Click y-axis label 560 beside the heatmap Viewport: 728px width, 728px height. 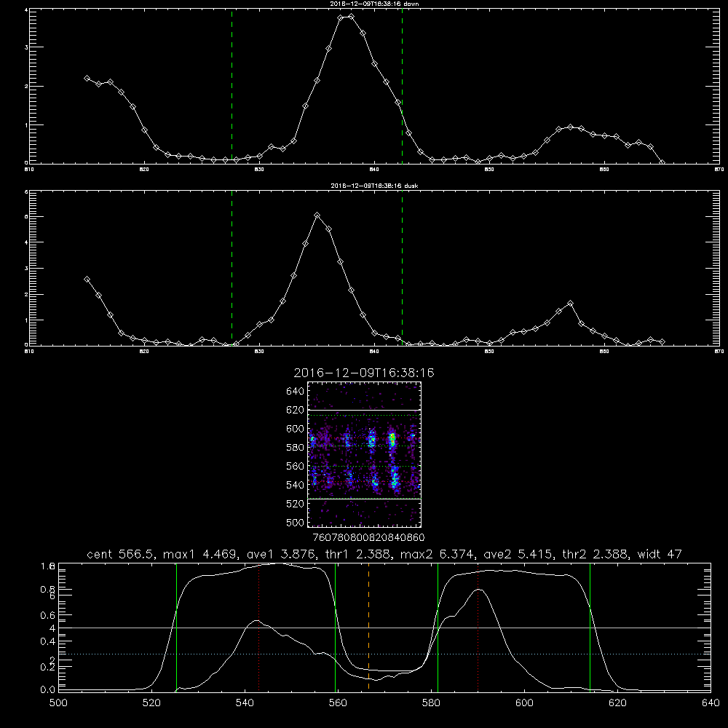(x=296, y=466)
